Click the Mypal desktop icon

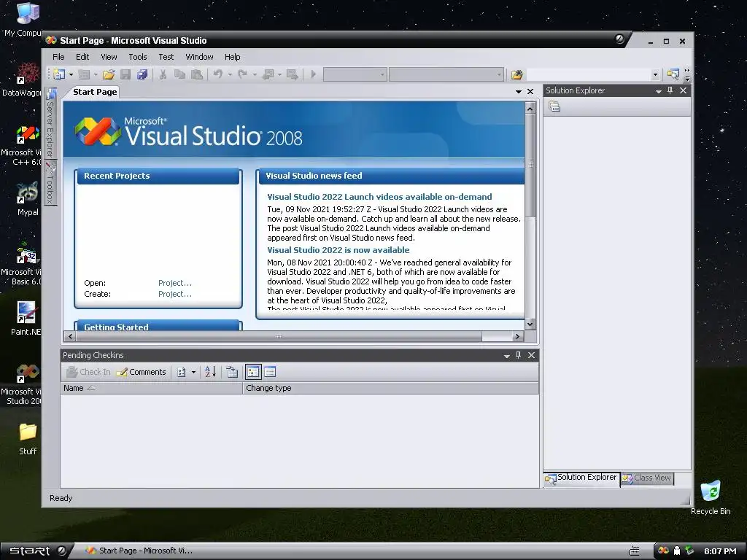(x=27, y=199)
